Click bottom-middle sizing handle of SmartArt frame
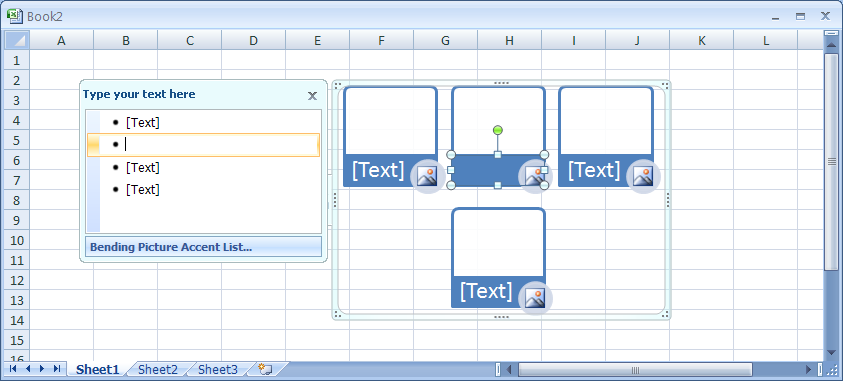Viewport: 843px width, 381px height. click(x=501, y=317)
